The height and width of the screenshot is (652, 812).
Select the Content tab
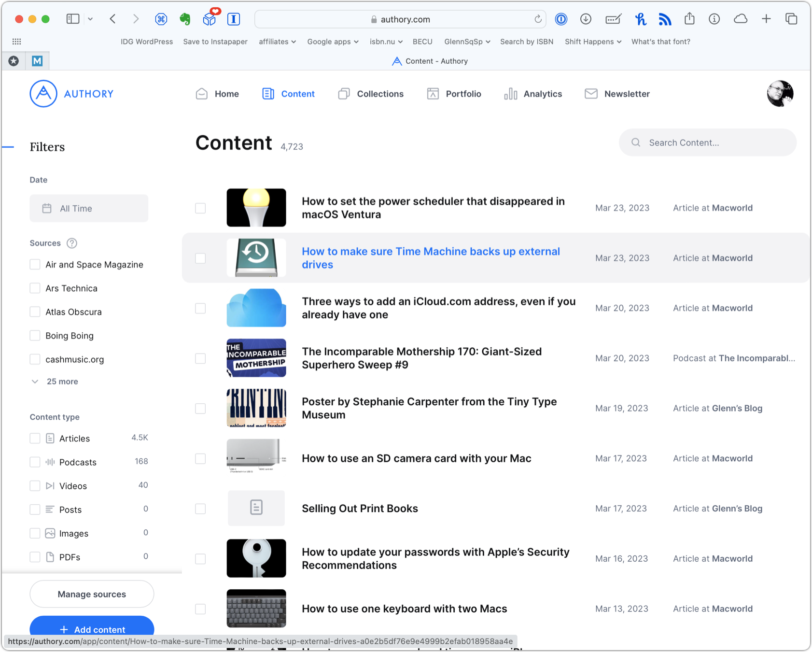pyautogui.click(x=288, y=94)
